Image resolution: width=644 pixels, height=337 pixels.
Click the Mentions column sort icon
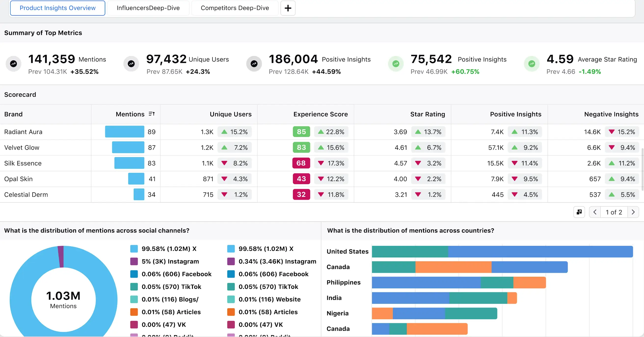coord(151,114)
